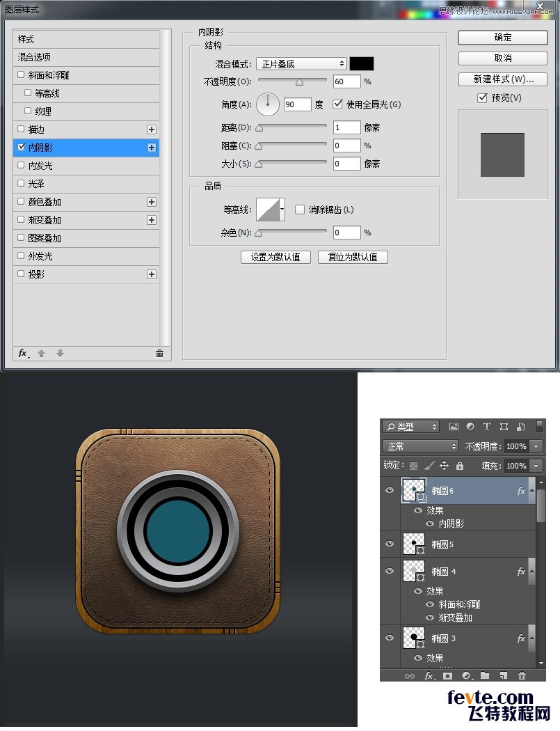Filter layers by adjustment layer icon
This screenshot has height=731, width=560.
(x=470, y=427)
